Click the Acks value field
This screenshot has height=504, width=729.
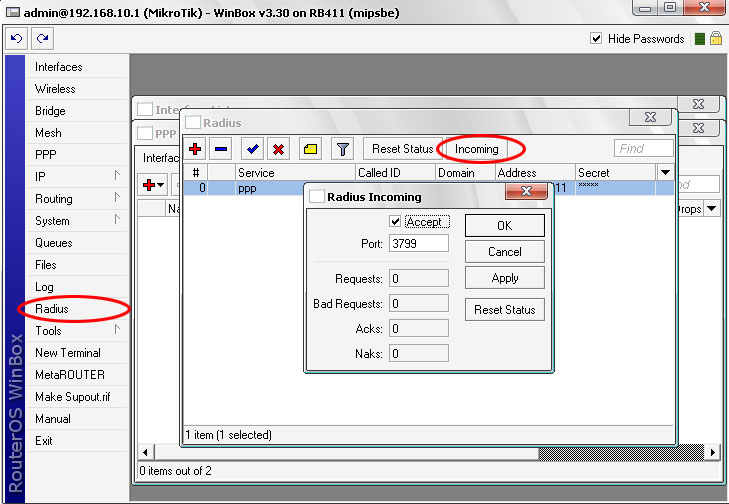click(x=419, y=329)
